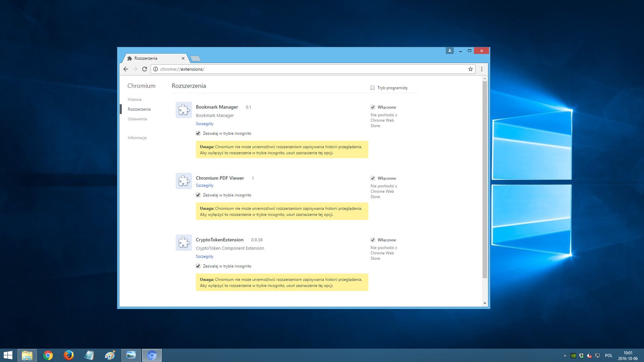644x362 pixels.
Task: Click the page scrollbar up arrow
Action: (x=485, y=79)
